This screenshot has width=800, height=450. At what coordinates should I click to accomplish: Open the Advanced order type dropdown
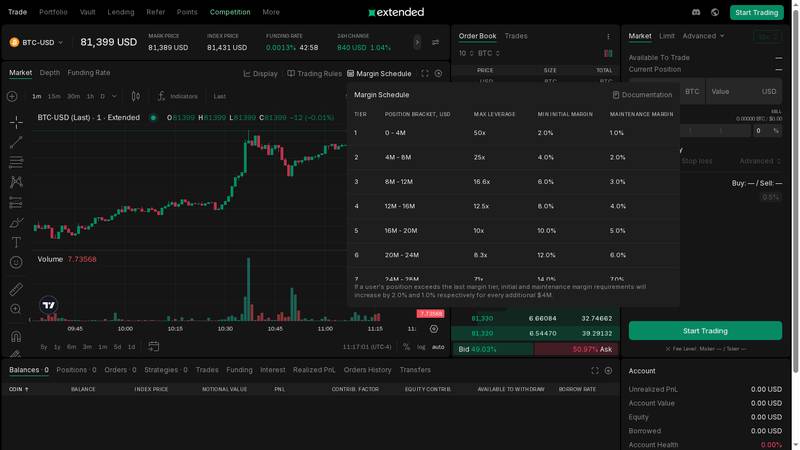pos(703,36)
